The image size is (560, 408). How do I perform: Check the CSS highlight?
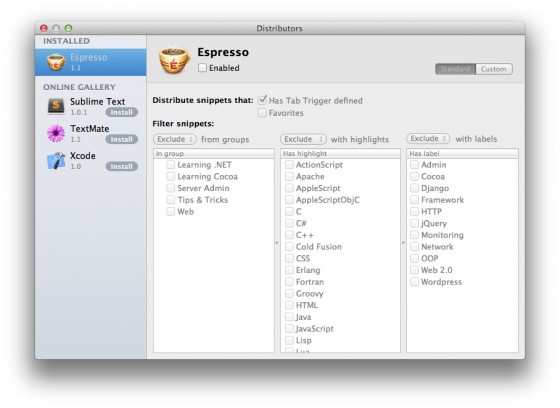[x=289, y=258]
